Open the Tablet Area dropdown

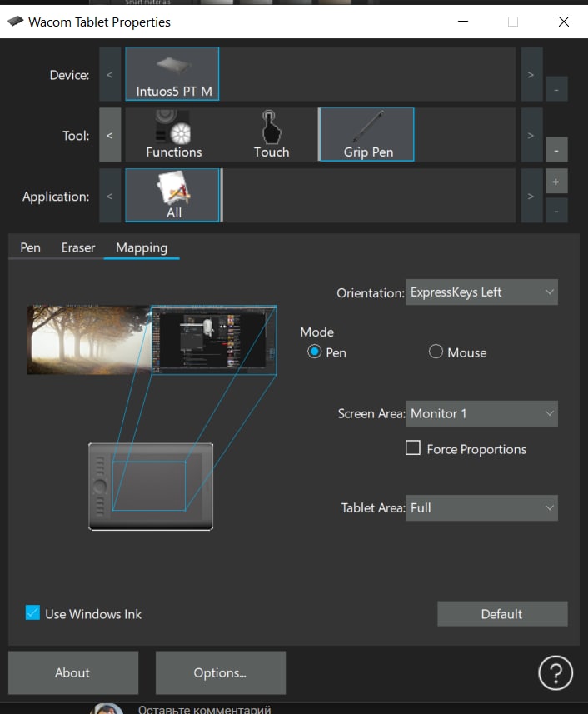(481, 507)
